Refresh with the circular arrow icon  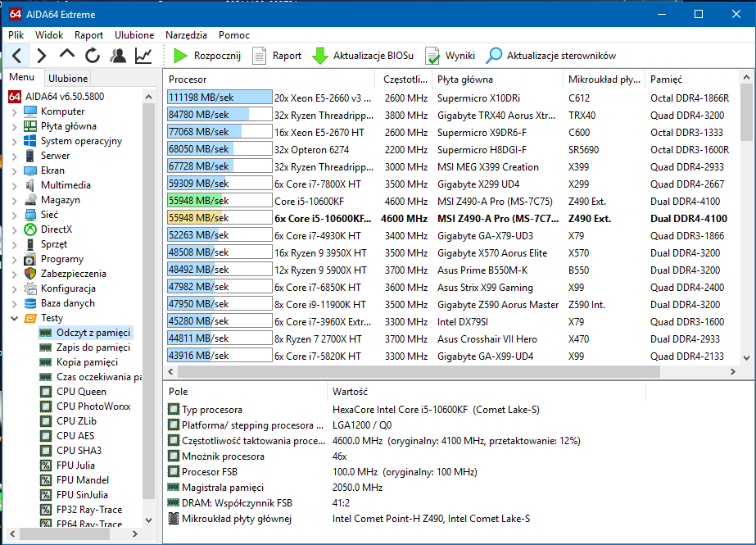(x=92, y=56)
